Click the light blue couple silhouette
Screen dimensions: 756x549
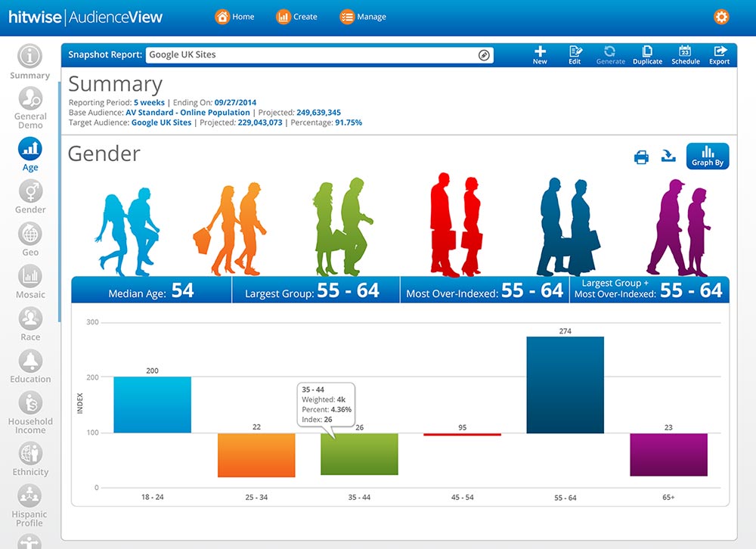(128, 232)
